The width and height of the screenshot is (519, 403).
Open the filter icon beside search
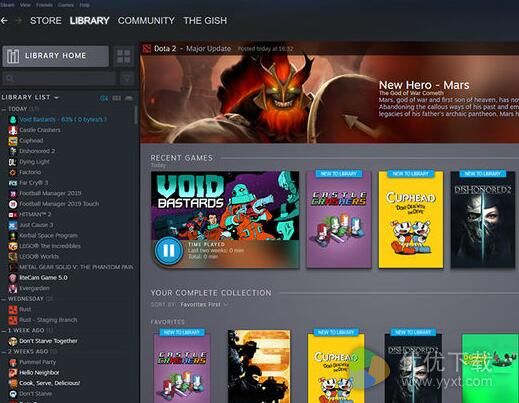(x=127, y=79)
